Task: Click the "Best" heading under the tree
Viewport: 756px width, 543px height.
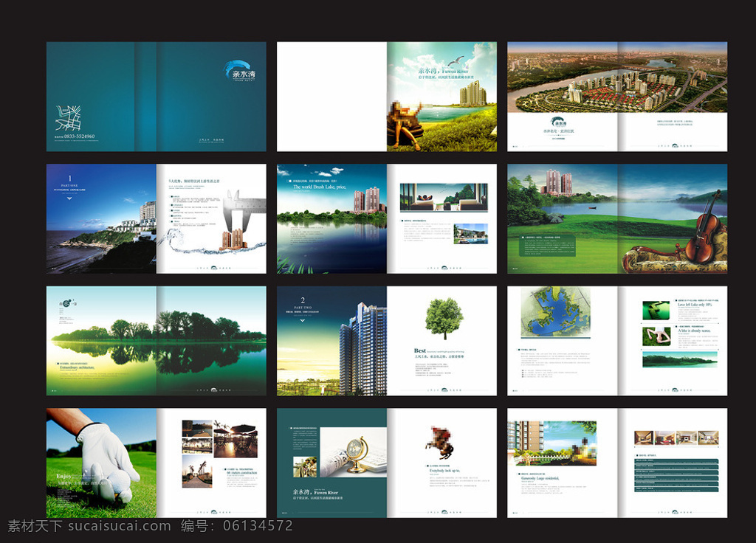Action: click(420, 350)
